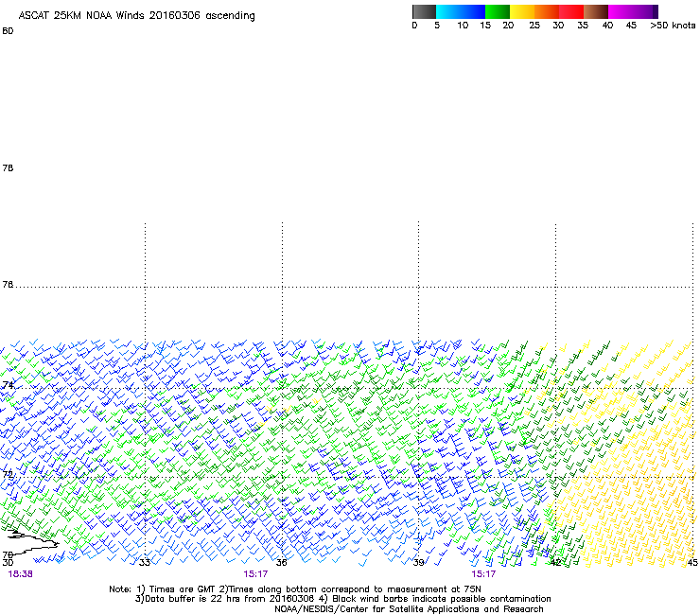Click the green 15–20 knots legend segment
Image resolution: width=700 pixels, height=615 pixels.
click(498, 11)
